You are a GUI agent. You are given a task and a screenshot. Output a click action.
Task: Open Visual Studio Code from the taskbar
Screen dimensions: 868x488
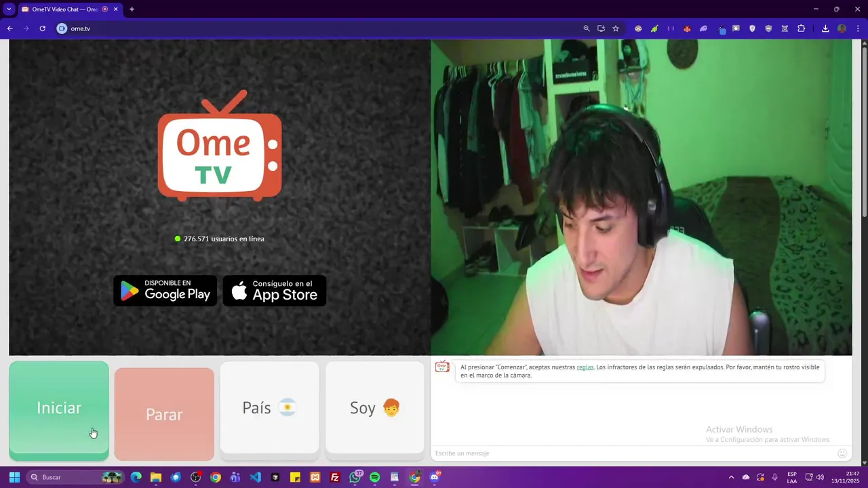click(x=256, y=477)
